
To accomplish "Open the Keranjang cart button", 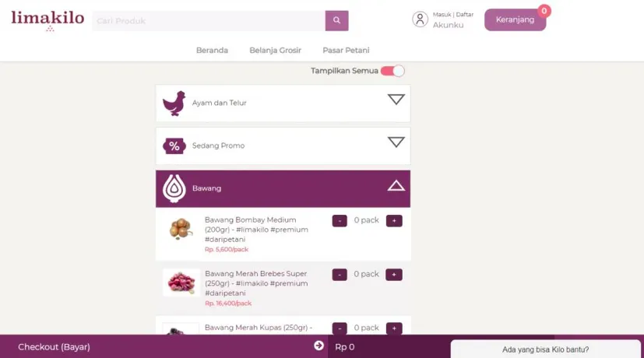I will tap(515, 19).
